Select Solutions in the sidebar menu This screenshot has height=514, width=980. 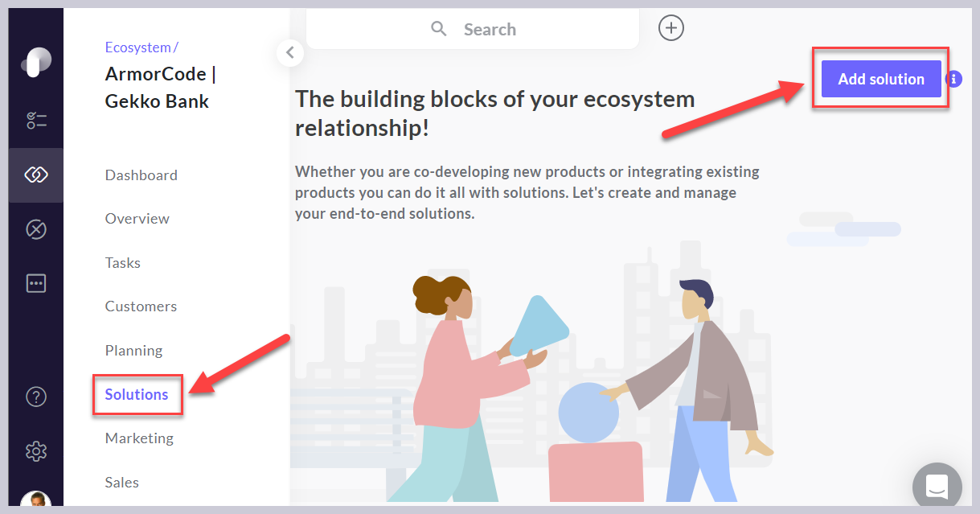(x=137, y=395)
